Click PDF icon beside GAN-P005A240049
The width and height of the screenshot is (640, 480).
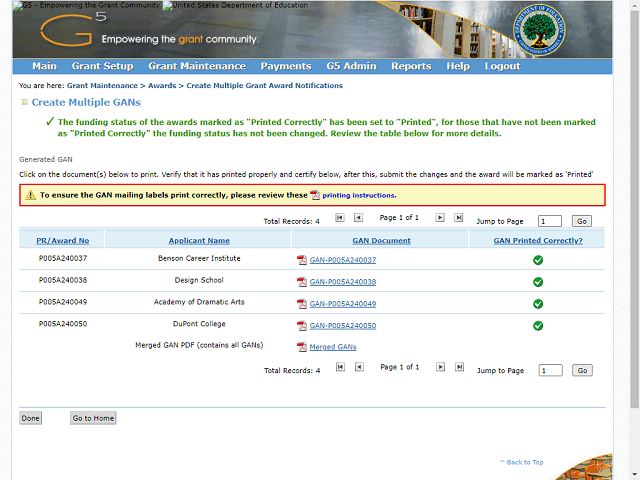(301, 304)
